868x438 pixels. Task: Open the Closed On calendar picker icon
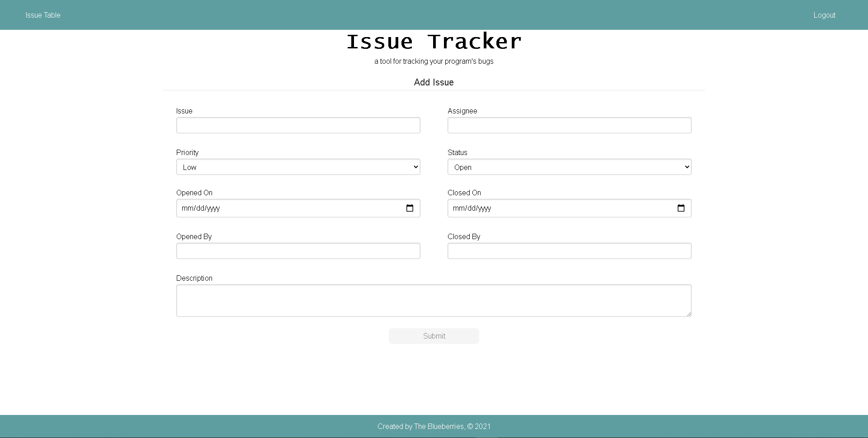pos(681,208)
